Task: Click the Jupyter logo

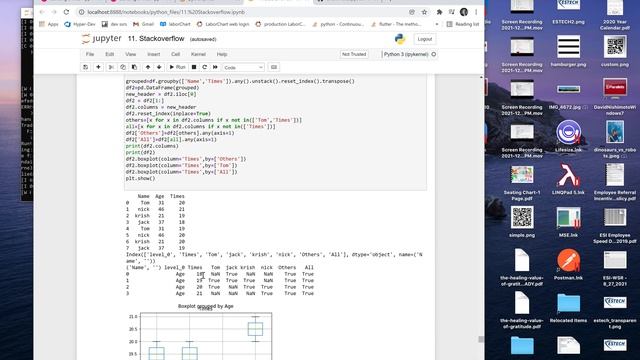Action: point(102,39)
